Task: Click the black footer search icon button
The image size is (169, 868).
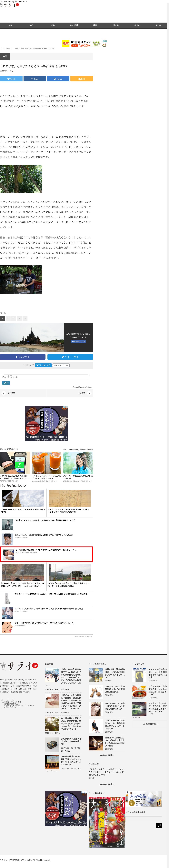Action: click(x=159, y=825)
